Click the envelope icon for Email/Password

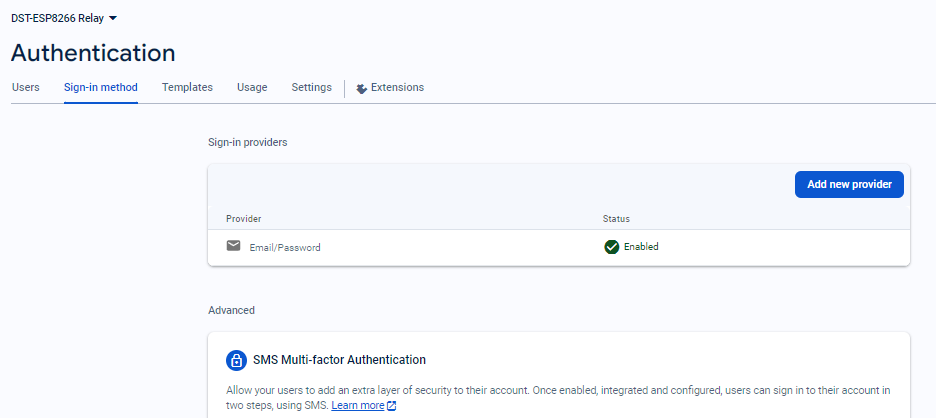pyautogui.click(x=233, y=246)
